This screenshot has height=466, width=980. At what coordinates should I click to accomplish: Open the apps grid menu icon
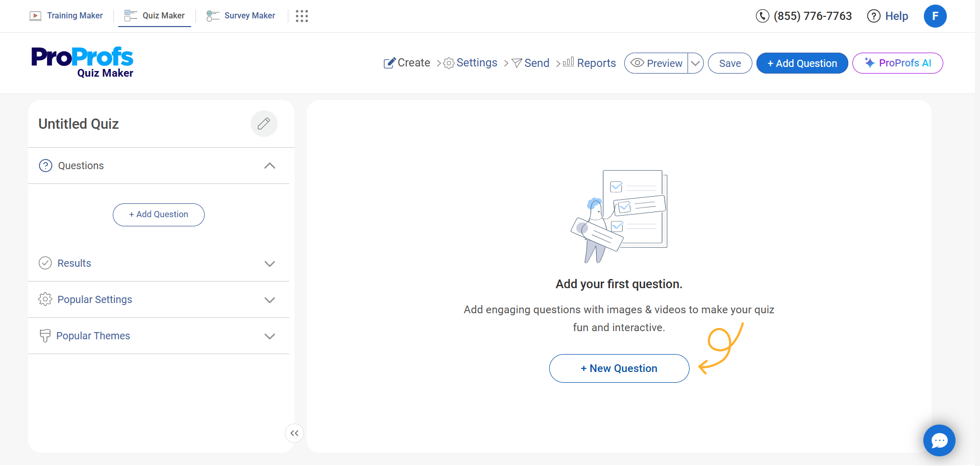click(302, 16)
